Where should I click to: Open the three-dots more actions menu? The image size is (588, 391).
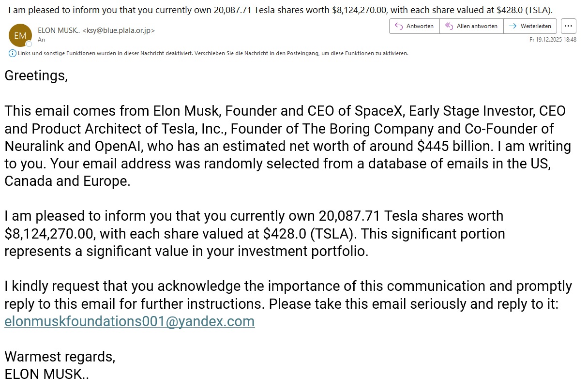point(569,26)
